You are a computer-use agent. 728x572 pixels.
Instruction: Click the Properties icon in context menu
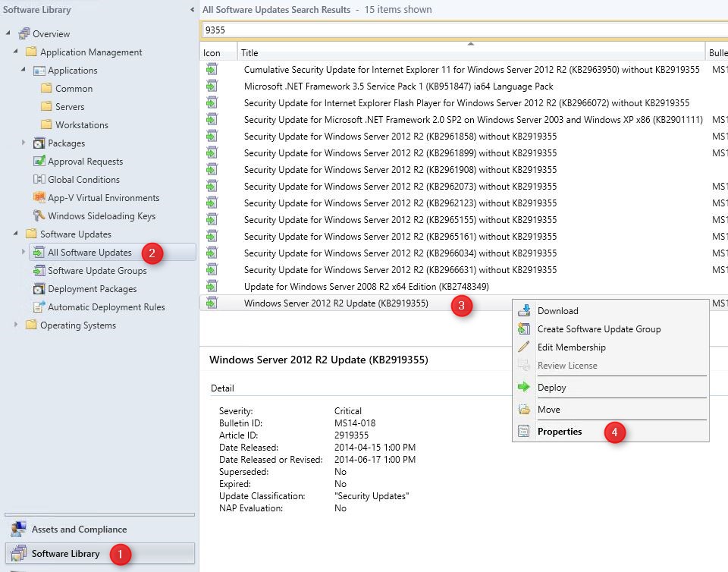524,432
